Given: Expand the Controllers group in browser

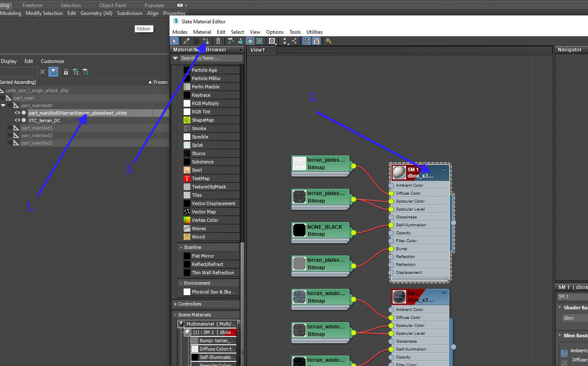Looking at the screenshot, I should 175,304.
